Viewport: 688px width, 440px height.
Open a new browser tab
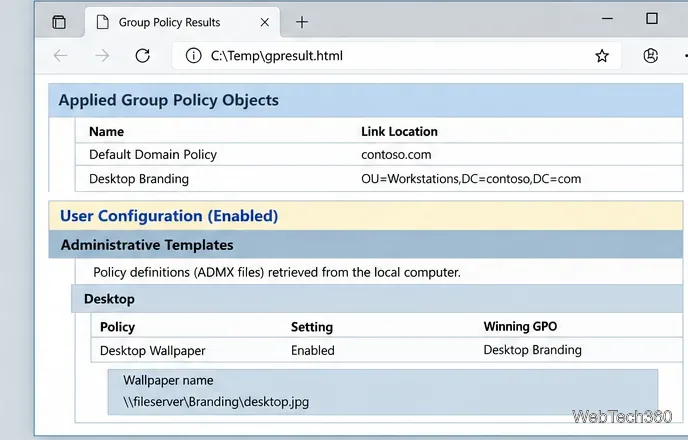pos(302,22)
